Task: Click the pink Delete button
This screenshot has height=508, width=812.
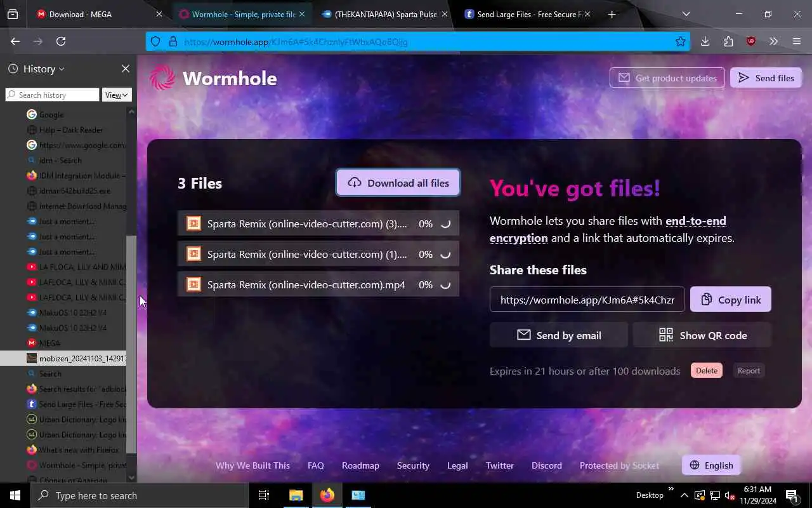Action: click(x=707, y=371)
